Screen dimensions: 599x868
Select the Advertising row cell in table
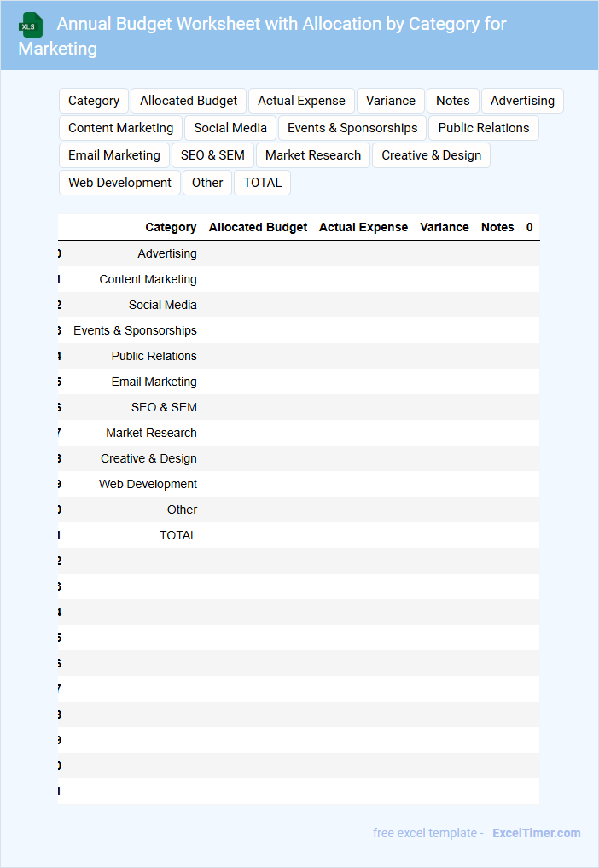click(167, 253)
